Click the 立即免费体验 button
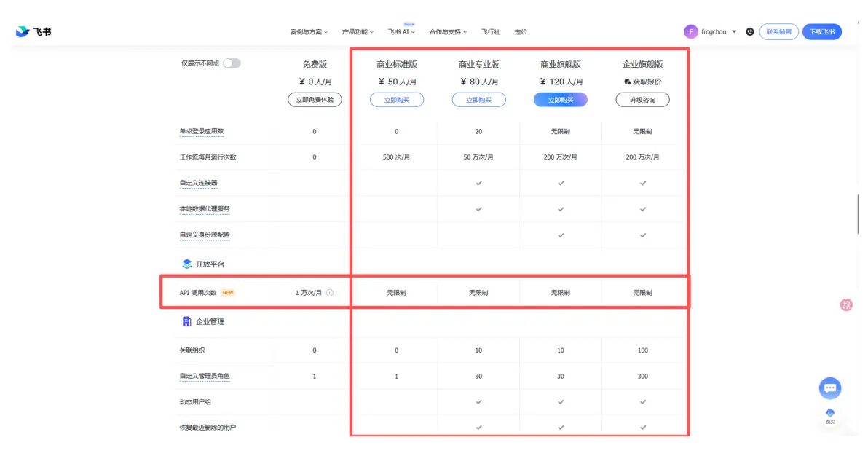The height and width of the screenshot is (456, 868). pyautogui.click(x=315, y=100)
